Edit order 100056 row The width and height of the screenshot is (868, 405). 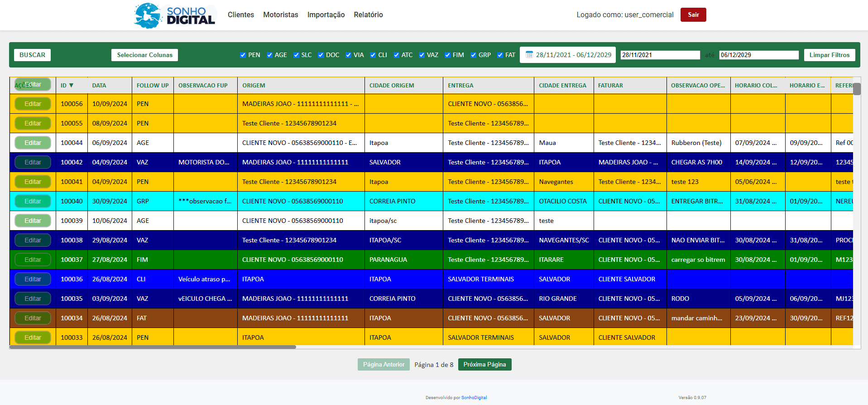(33, 104)
